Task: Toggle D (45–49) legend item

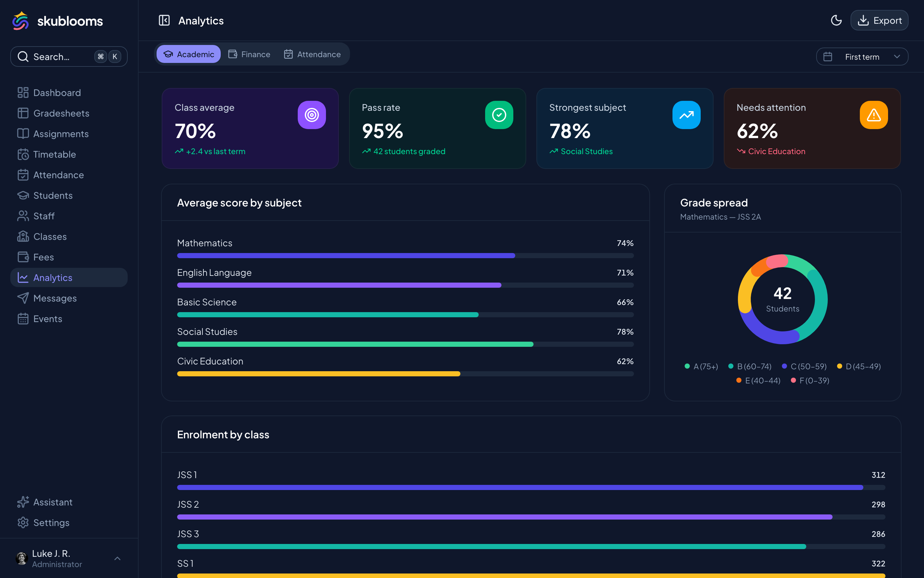Action: [859, 367]
